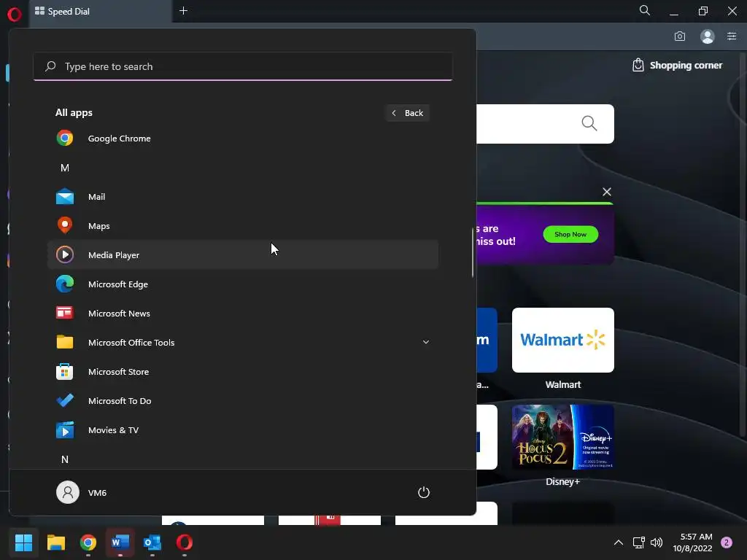Open the volume control tray icon
Viewport: 747px width, 560px height.
657,542
